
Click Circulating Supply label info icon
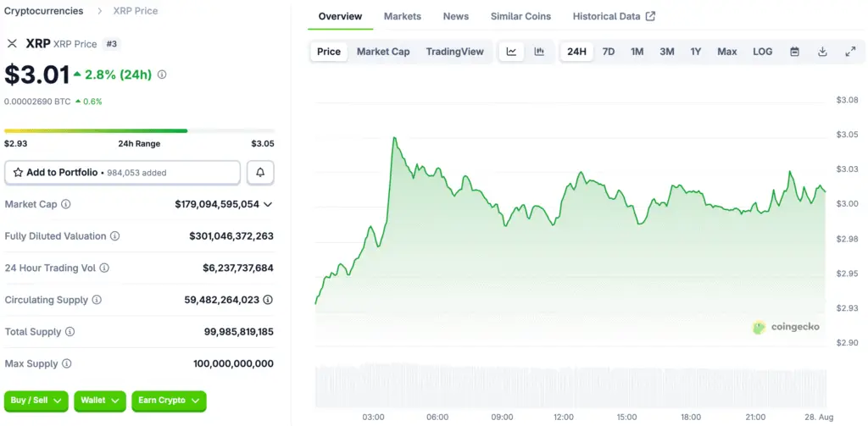pyautogui.click(x=97, y=300)
